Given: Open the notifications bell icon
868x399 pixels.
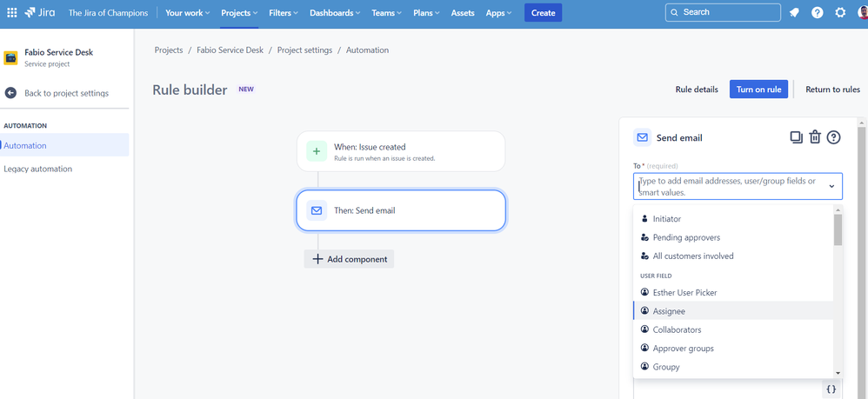Looking at the screenshot, I should click(x=794, y=13).
